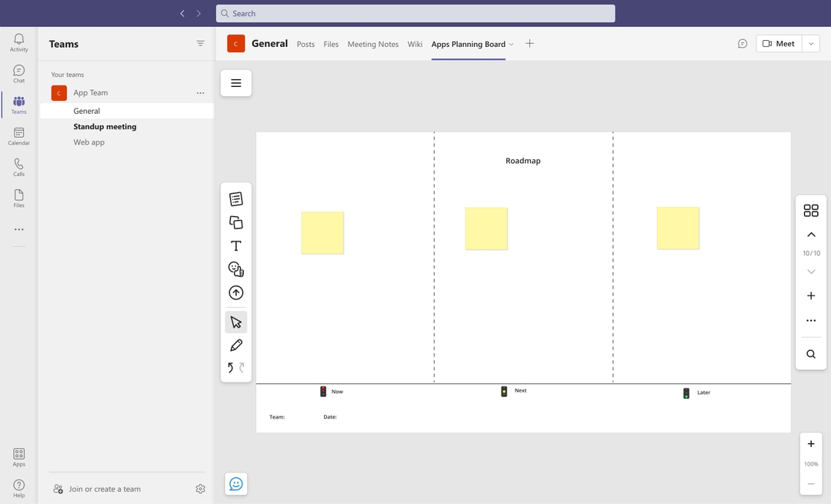Select the Pen tool in the whiteboard toolbar
This screenshot has width=831, height=504.
(x=235, y=345)
